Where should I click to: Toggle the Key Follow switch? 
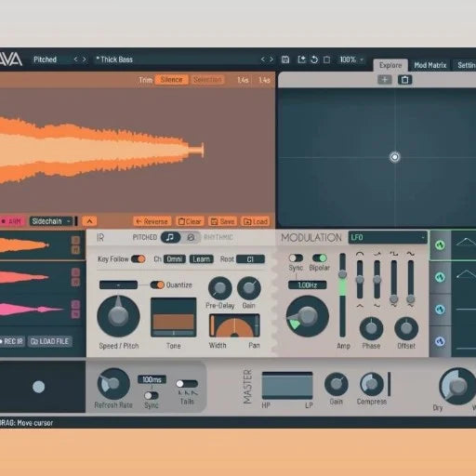click(139, 259)
